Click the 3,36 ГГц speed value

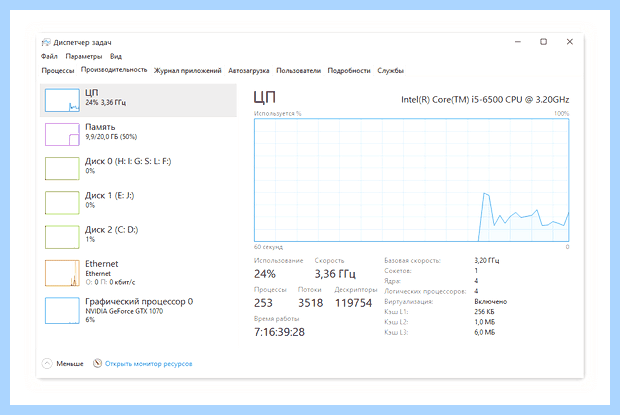tap(335, 274)
